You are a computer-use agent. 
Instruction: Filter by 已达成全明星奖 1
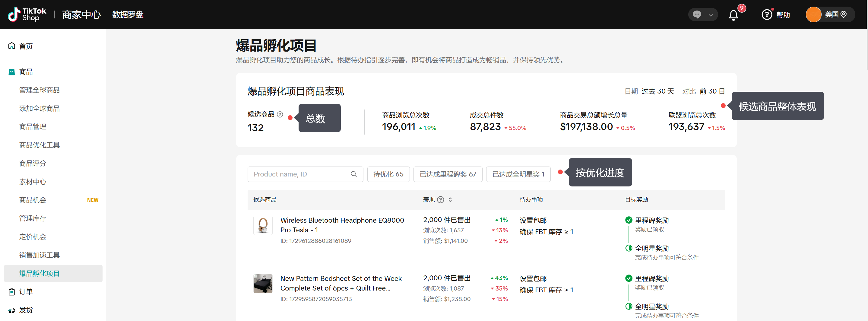(x=518, y=174)
